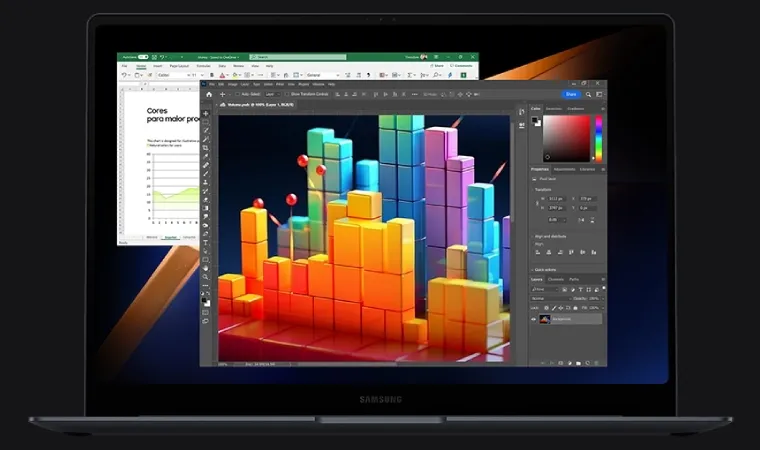Select the Brush tool in Photoshop
Screen dimensions: 760x450
[x=206, y=174]
